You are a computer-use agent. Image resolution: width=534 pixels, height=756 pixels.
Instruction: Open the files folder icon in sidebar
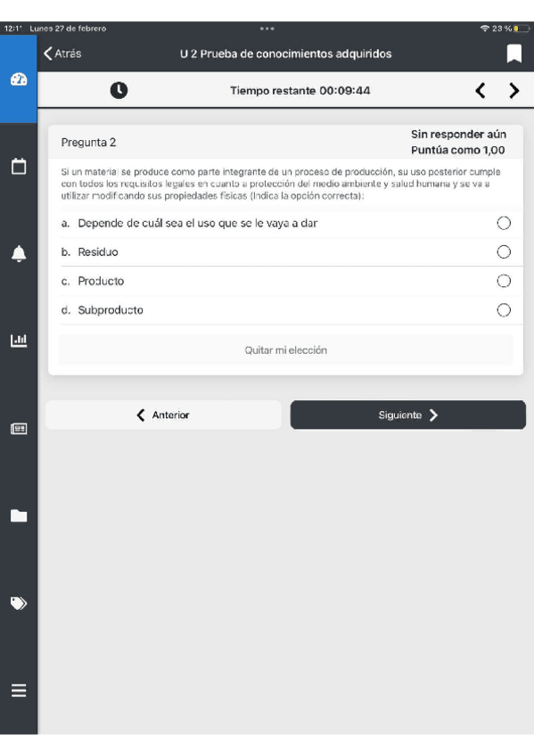pos(19,515)
